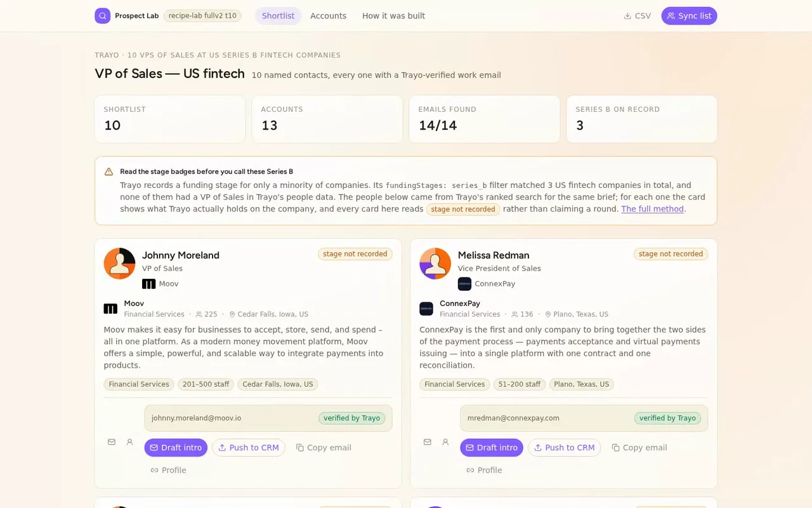Click the Moov logo directly under "VP of Sales"
The width and height of the screenshot is (812, 508).
[x=149, y=284]
